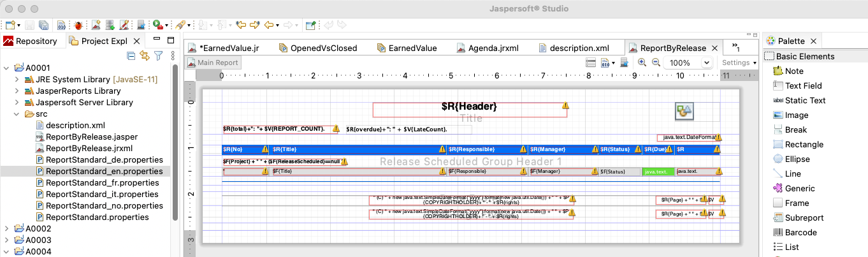Choose the Subreport palette element
The image size is (868, 257).
[x=804, y=218]
